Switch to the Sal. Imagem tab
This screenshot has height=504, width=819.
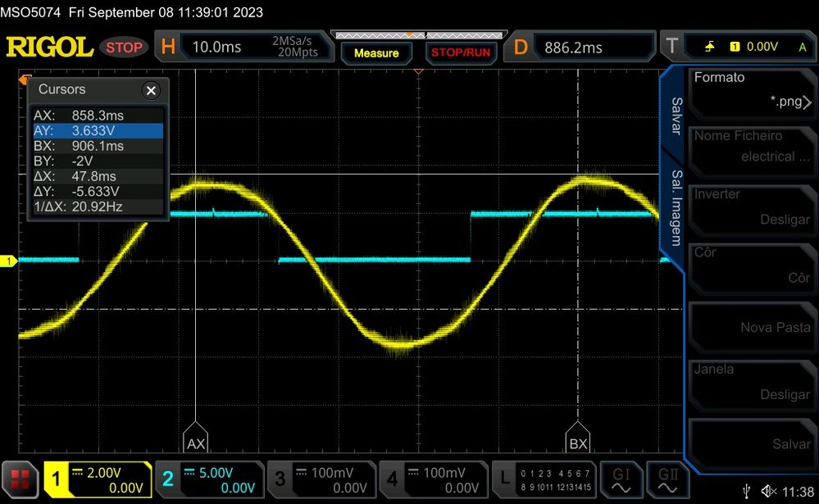tap(676, 208)
